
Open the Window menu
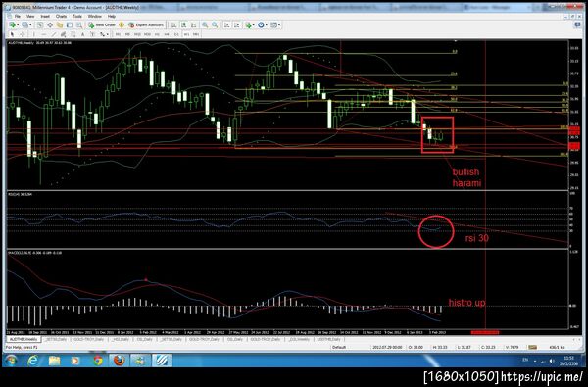94,17
